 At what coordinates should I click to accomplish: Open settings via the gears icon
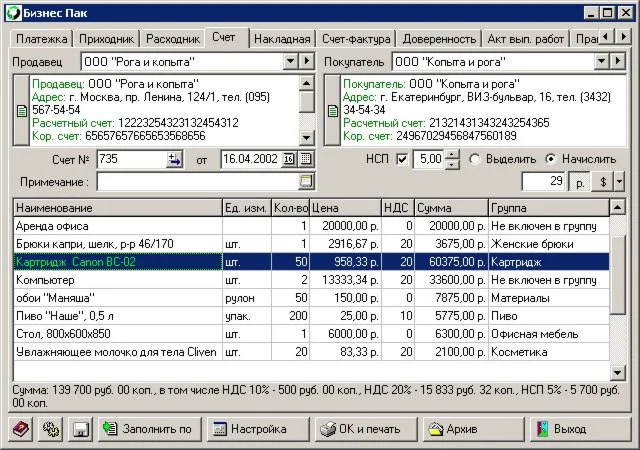[49, 429]
